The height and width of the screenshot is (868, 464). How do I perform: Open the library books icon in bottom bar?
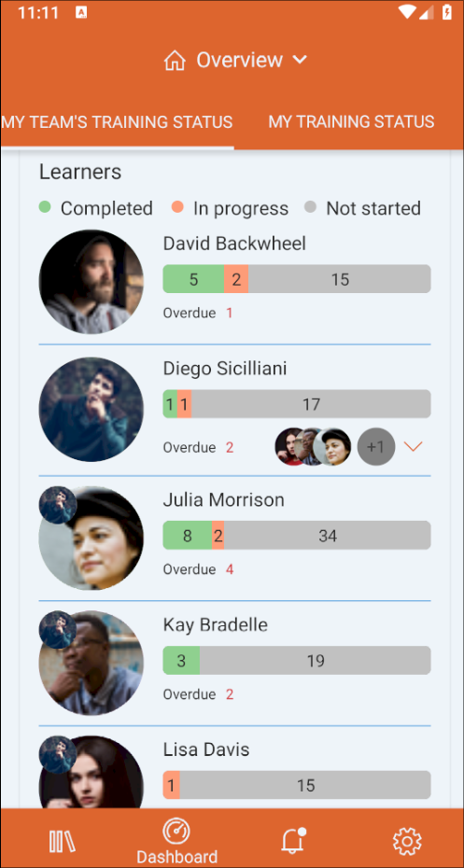62,842
